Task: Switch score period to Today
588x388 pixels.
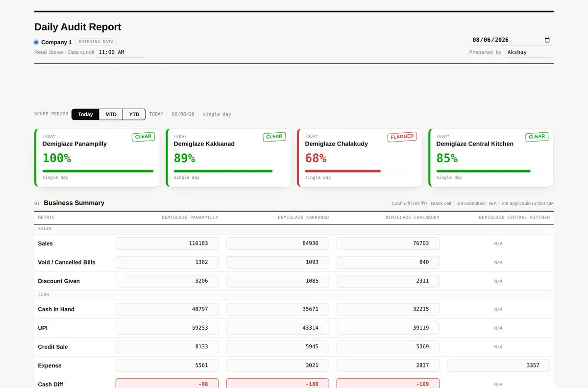Action: 85,114
